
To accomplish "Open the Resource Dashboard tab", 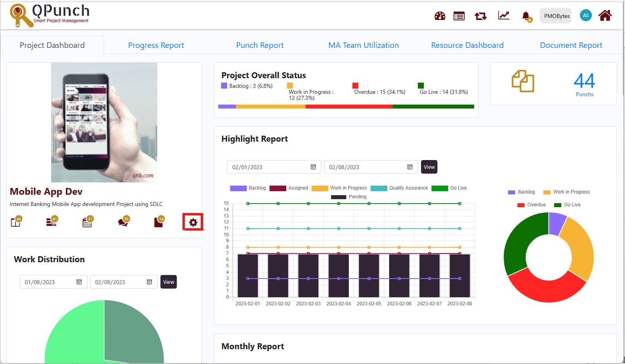I will point(467,45).
